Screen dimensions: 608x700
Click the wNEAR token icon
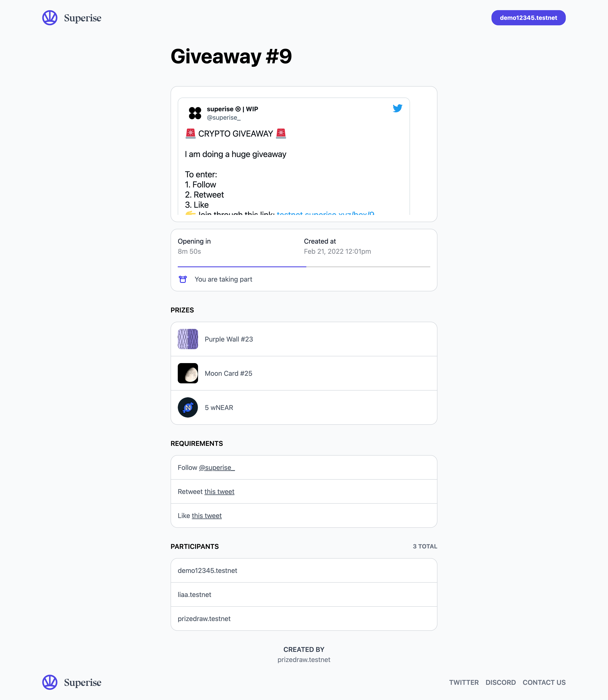tap(188, 407)
